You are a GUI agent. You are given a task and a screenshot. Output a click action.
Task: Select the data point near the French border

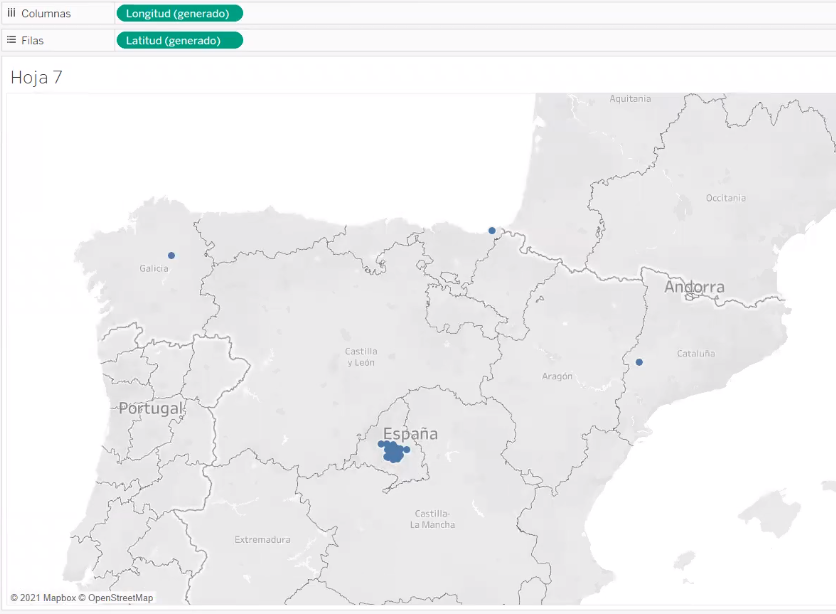pyautogui.click(x=492, y=231)
